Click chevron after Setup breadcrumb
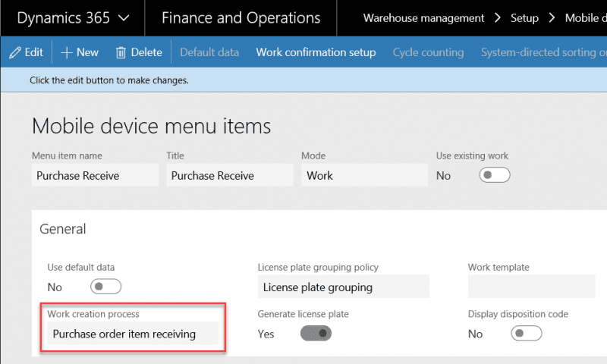 pyautogui.click(x=552, y=17)
